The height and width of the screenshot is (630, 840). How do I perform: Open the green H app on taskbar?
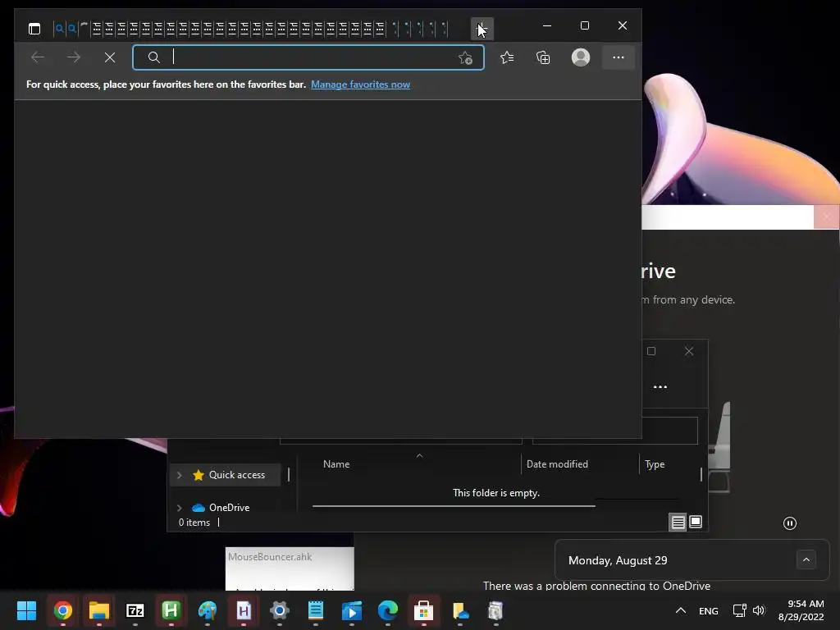pos(171,610)
